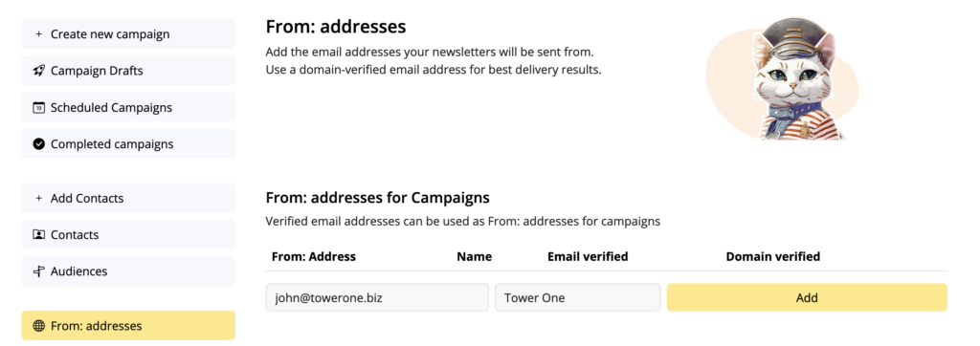Viewport: 980px width, 346px height.
Task: Click the globe icon for From: addresses
Action: click(x=38, y=326)
